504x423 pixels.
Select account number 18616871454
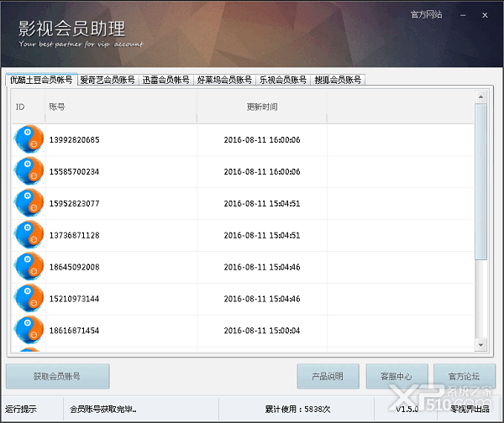coord(74,331)
